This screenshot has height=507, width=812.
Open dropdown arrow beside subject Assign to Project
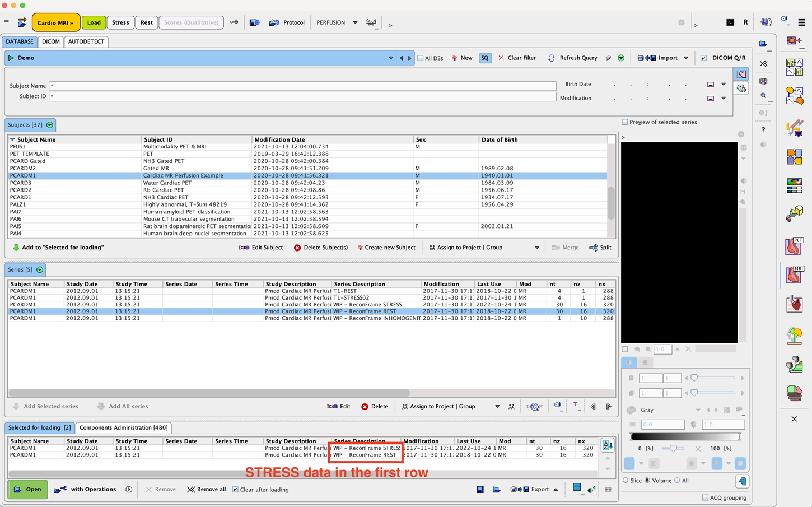(537, 248)
